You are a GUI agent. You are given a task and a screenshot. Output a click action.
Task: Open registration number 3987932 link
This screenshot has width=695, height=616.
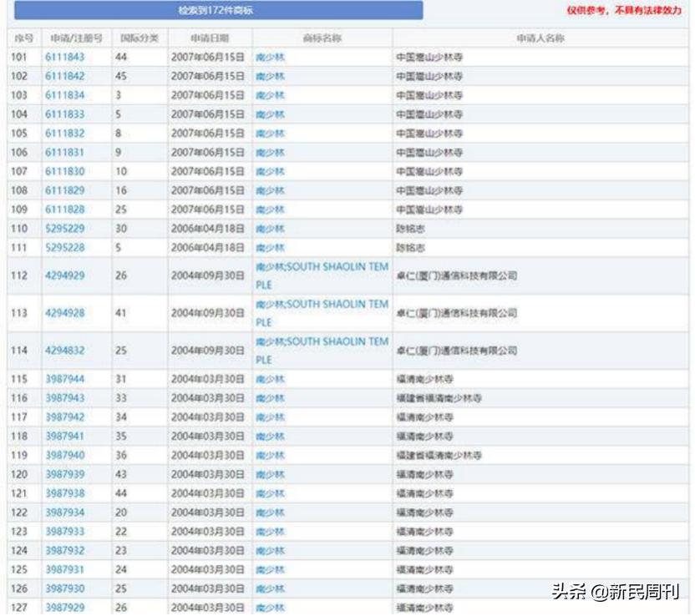64,550
